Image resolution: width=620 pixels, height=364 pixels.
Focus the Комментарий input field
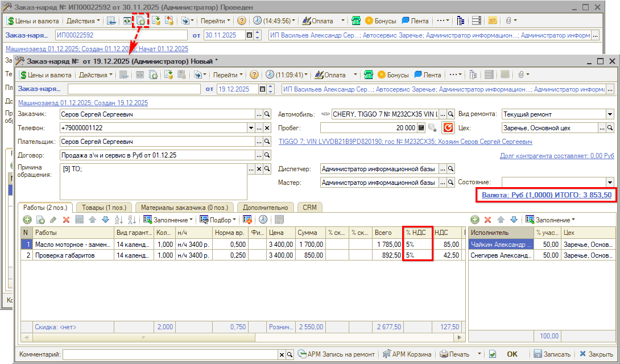point(170,354)
